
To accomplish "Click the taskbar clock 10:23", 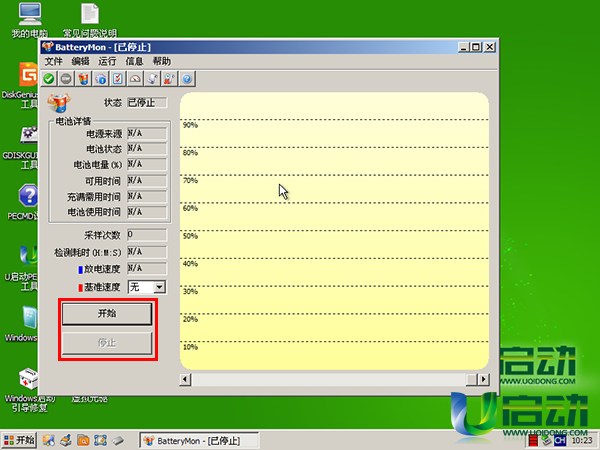I will 582,440.
